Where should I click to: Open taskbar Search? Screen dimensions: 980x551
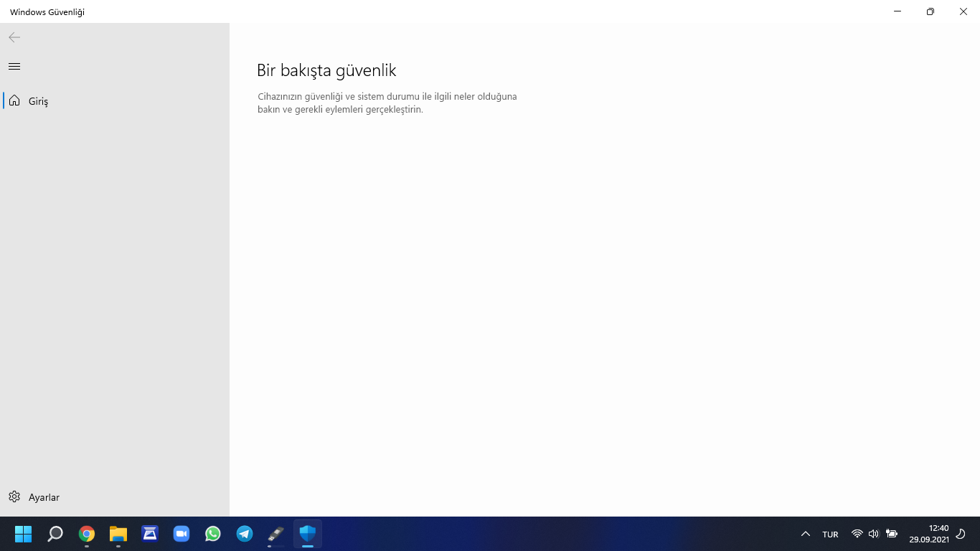coord(55,534)
